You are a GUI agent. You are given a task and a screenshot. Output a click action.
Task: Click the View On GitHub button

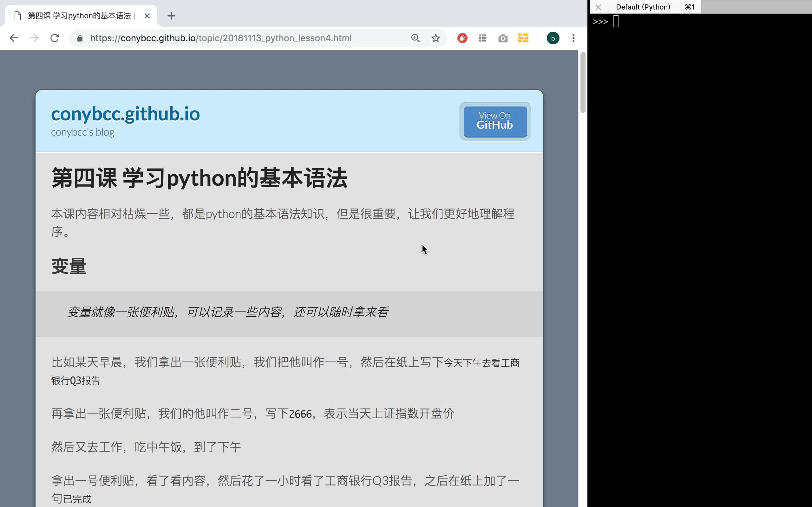pos(495,121)
